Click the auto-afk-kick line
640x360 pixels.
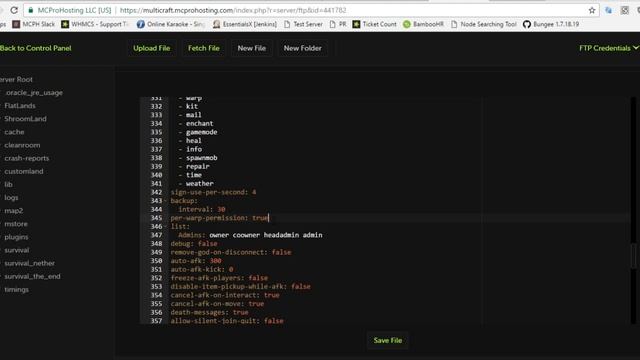coord(202,269)
